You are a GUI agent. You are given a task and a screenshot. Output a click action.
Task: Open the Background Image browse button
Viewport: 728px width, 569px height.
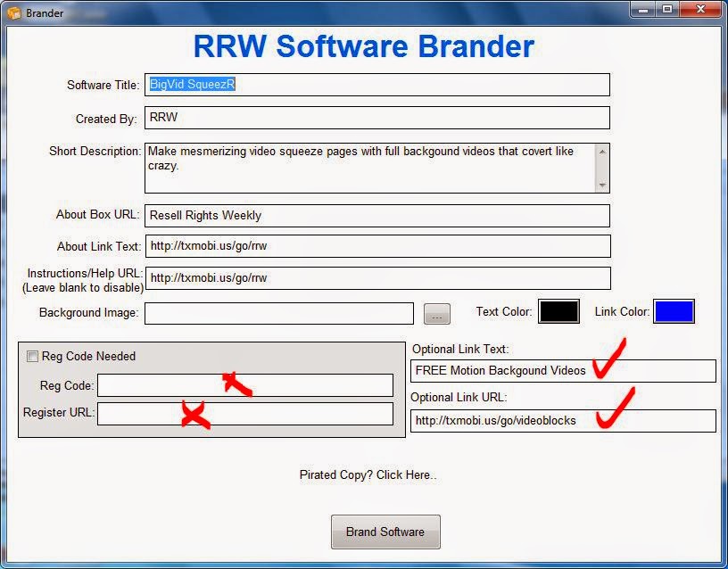pyautogui.click(x=437, y=314)
